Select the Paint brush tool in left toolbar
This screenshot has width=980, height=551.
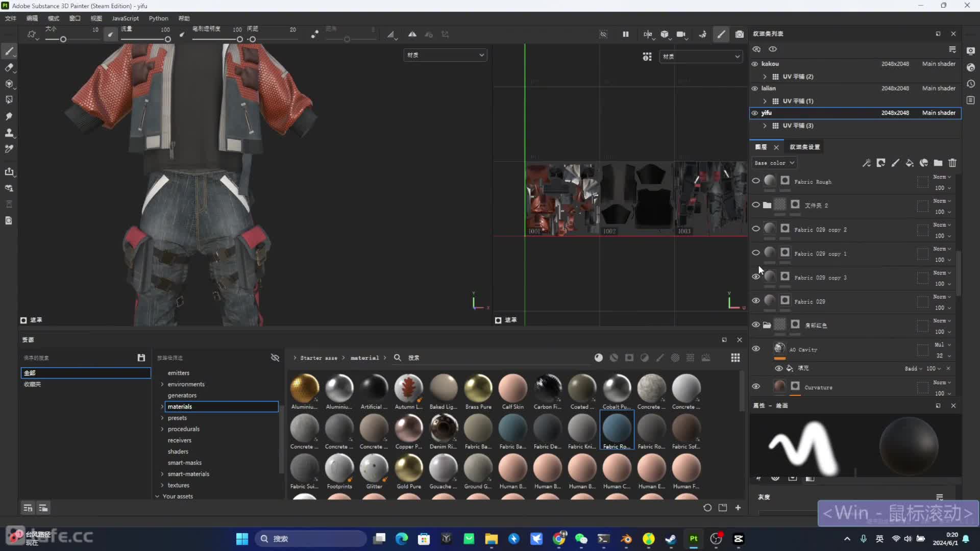click(x=9, y=51)
